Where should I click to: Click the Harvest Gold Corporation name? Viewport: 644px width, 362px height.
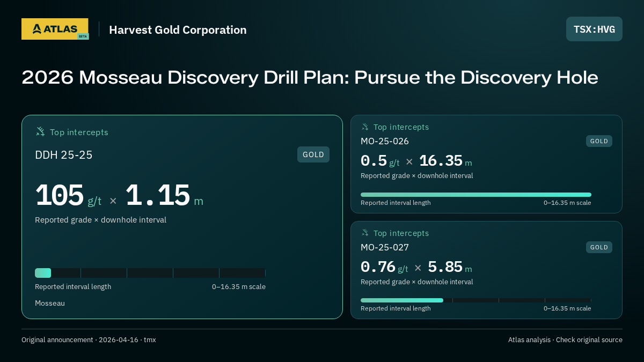tap(178, 30)
